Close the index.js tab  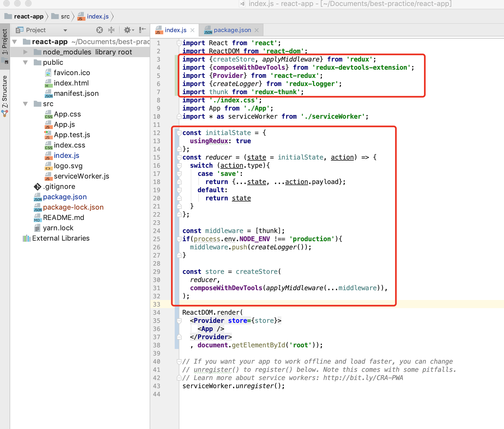click(x=192, y=30)
